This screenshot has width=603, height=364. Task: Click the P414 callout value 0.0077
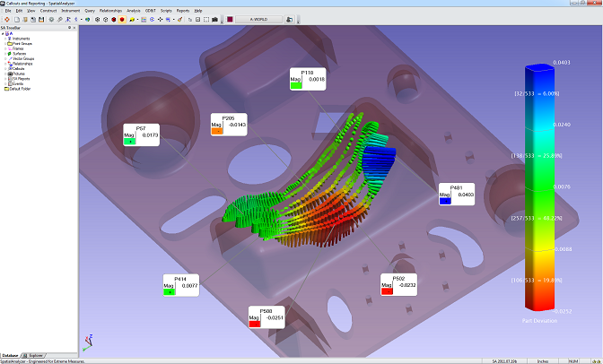point(190,286)
